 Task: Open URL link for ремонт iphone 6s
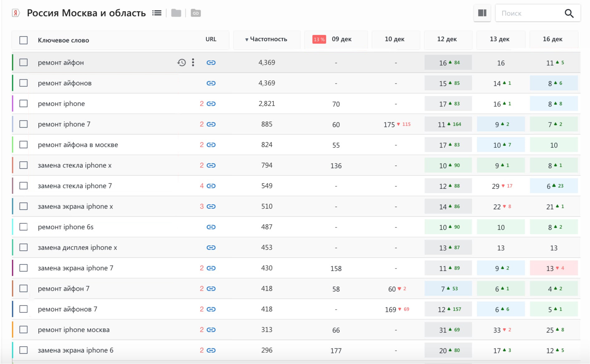coord(211,227)
